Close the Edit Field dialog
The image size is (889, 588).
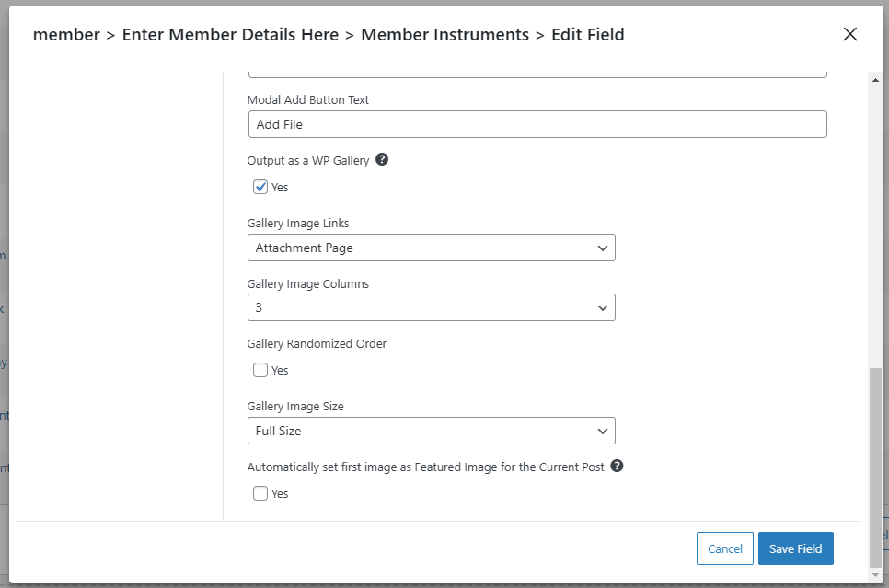point(849,34)
